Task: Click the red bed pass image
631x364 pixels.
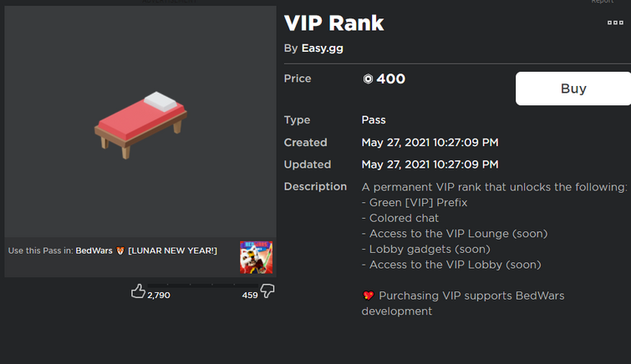Action: click(x=140, y=124)
